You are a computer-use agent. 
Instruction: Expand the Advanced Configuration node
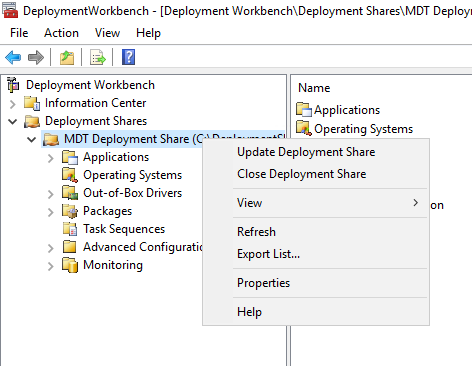pyautogui.click(x=51, y=248)
